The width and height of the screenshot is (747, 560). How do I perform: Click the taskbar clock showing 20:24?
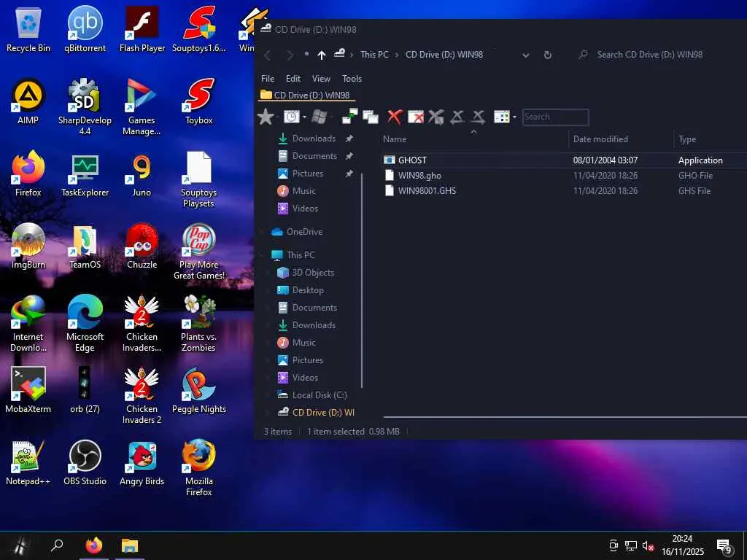pyautogui.click(x=682, y=545)
